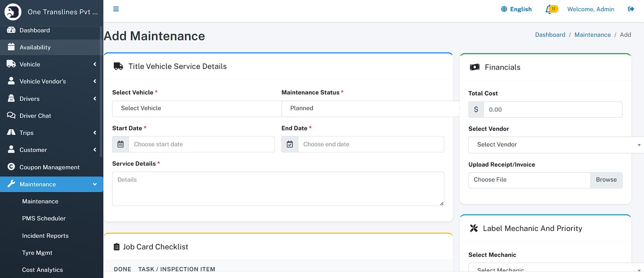Click the company logo in sidebar
Image resolution: width=644 pixels, height=278 pixels.
pyautogui.click(x=13, y=12)
